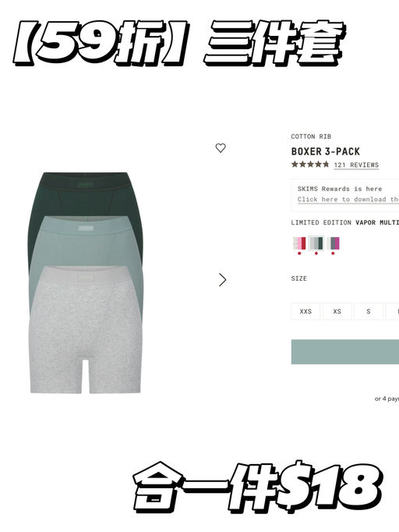Click the BOXER 3-PACK product title

[x=326, y=151]
